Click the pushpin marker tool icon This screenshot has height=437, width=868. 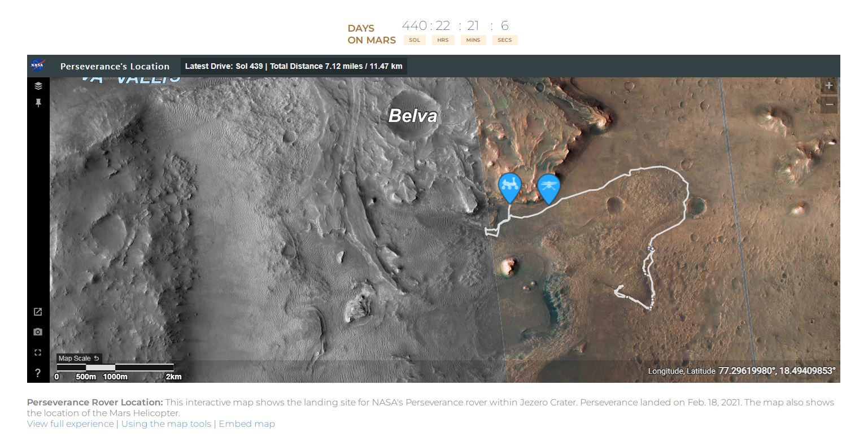[x=38, y=103]
